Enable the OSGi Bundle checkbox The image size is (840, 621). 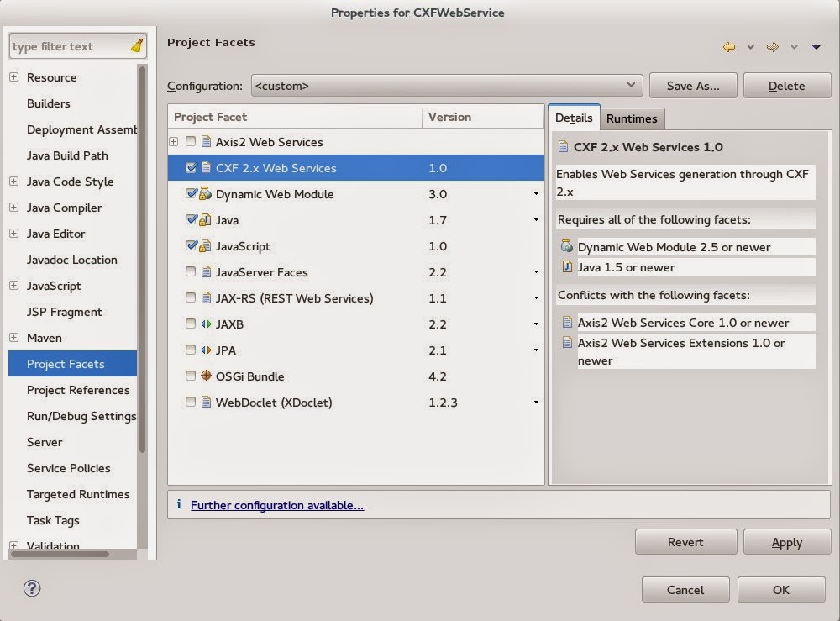(190, 376)
